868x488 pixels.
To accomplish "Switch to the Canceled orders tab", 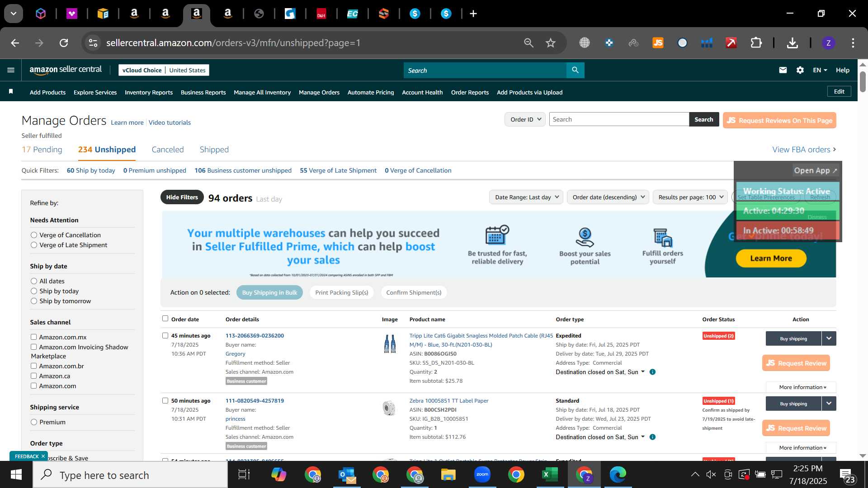I will click(x=168, y=150).
